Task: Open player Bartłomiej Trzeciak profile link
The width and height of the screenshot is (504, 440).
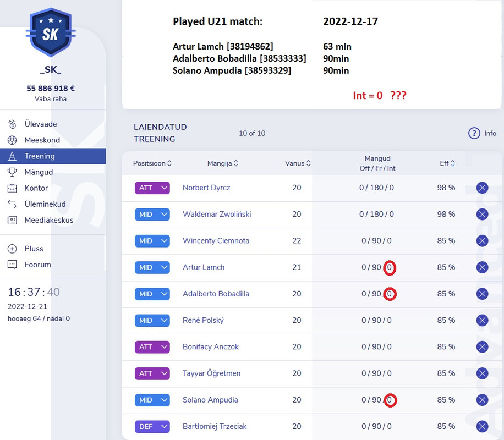Action: (x=215, y=426)
